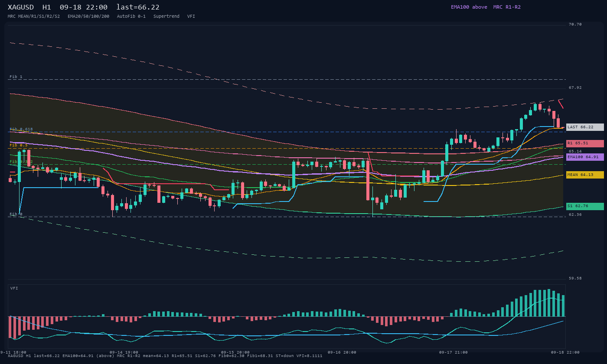Click the 'EMA100 above' status text at top right
The width and height of the screenshot is (607, 364).
[x=469, y=7]
